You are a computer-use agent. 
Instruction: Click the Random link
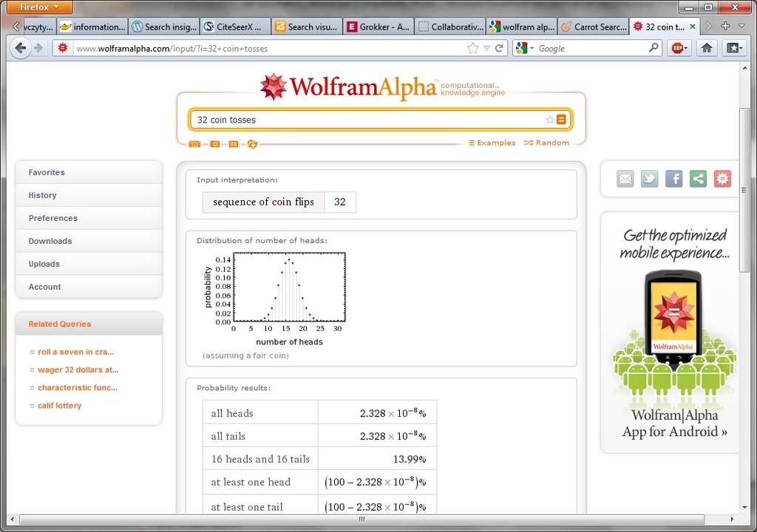click(546, 143)
